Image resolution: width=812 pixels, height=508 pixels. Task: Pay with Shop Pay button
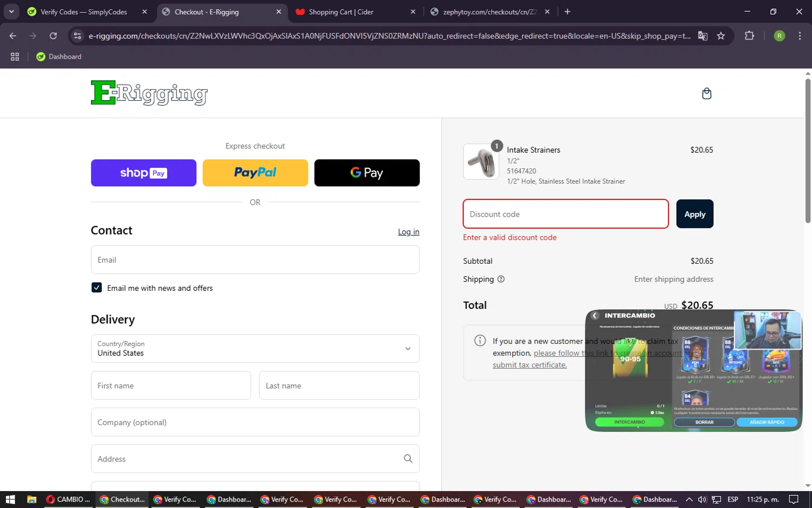click(143, 173)
